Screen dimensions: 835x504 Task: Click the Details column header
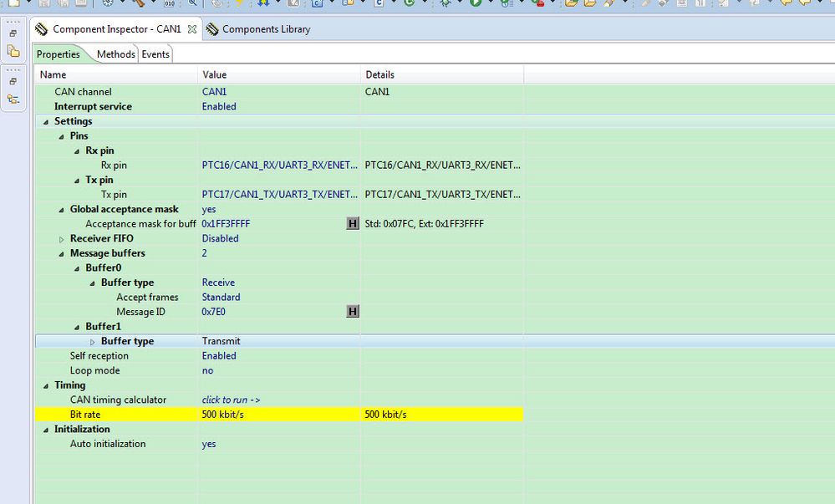442,74
